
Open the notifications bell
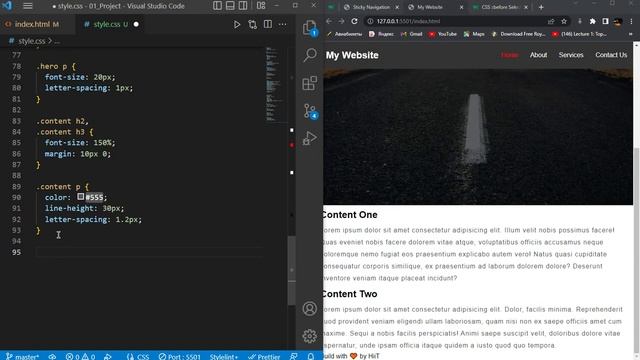coord(311,356)
